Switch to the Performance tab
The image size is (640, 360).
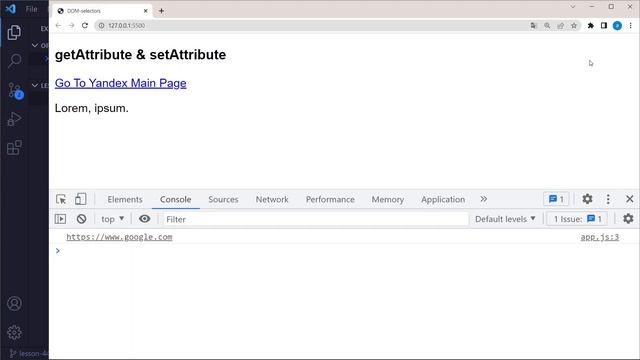click(x=330, y=199)
